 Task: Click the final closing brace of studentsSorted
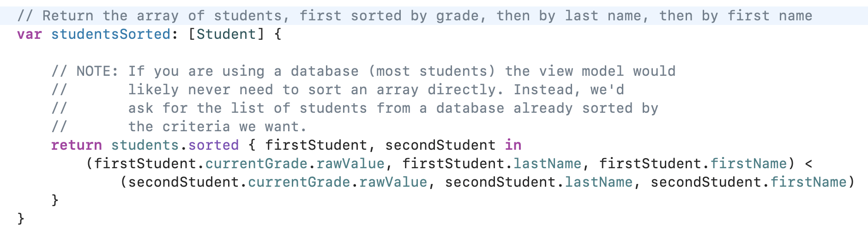21,218
